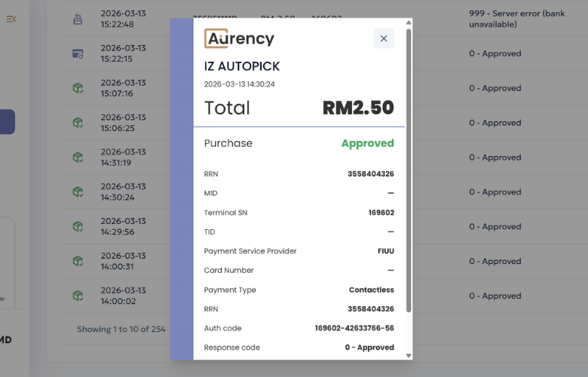This screenshot has width=588, height=377.
Task: Select the 2026-03-13 14:00:02 timestamp
Action: pyautogui.click(x=123, y=296)
